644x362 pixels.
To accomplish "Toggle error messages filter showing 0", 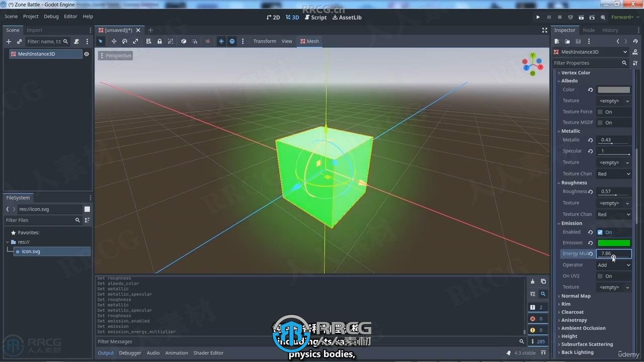I will [x=537, y=319].
